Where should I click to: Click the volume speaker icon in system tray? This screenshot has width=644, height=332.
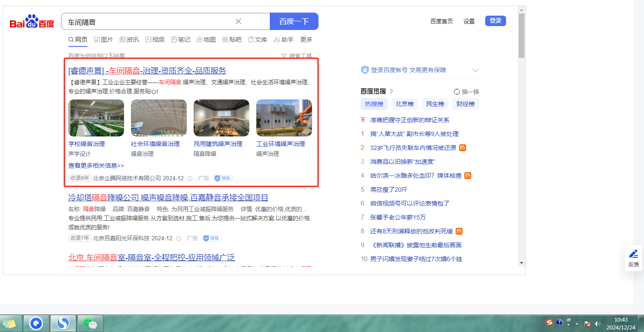pos(597,323)
